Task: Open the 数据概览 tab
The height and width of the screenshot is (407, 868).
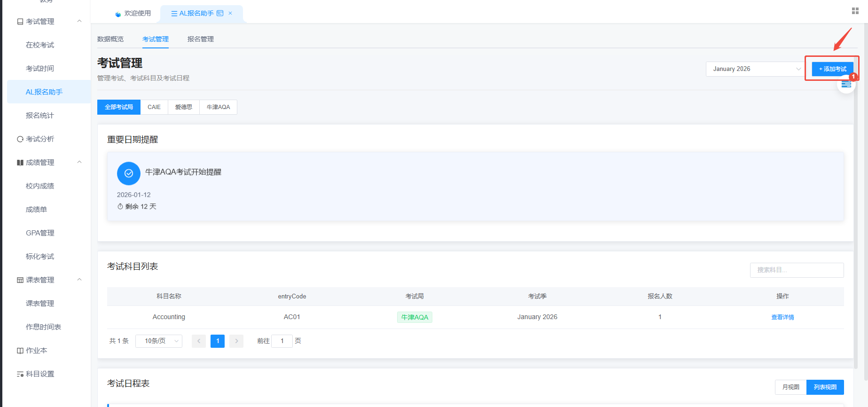Action: 110,39
